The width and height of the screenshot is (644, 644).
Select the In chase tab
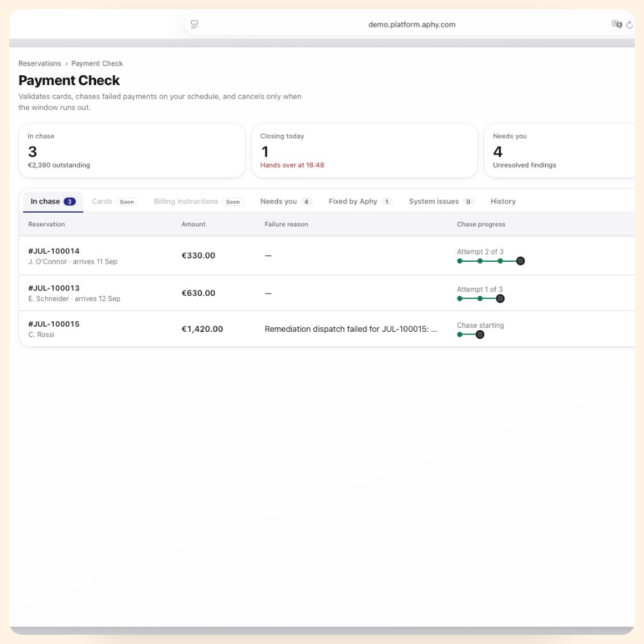pos(53,202)
